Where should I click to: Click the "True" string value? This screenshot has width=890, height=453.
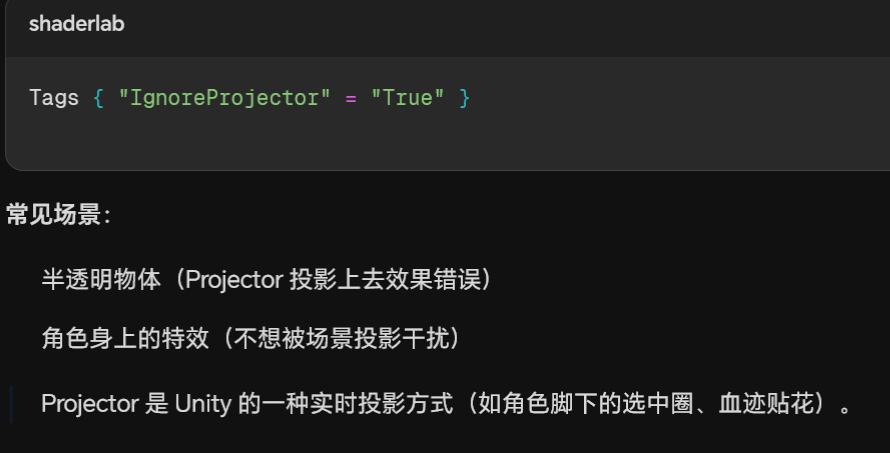point(408,98)
